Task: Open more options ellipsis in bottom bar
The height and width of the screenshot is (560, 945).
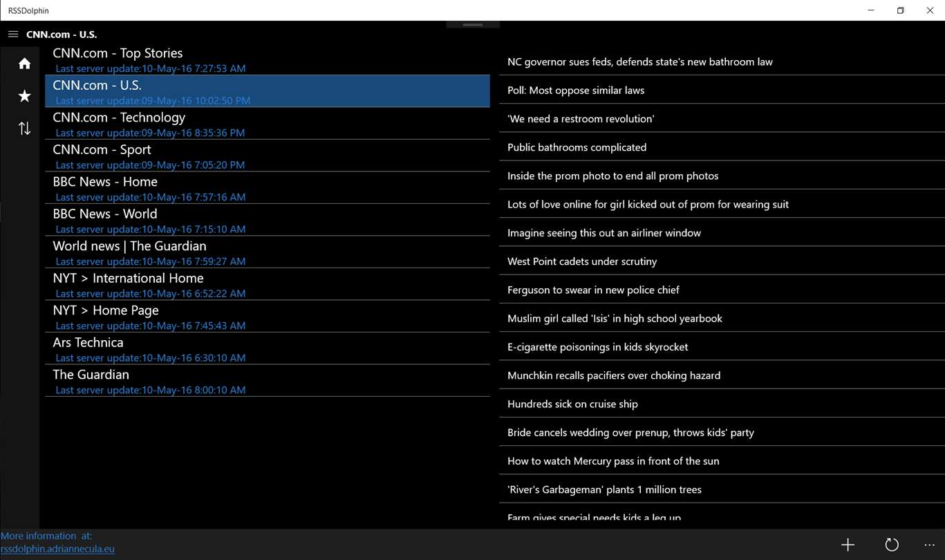Action: click(929, 545)
